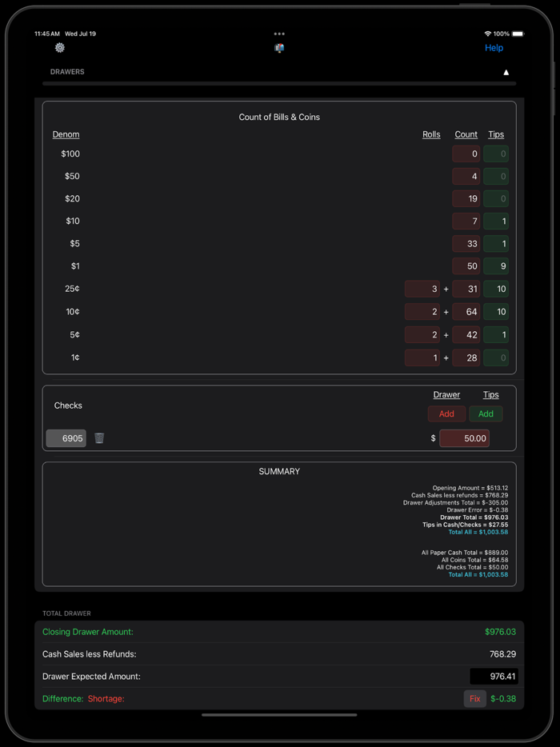Tap the Count column header
560x747 pixels.
point(466,134)
